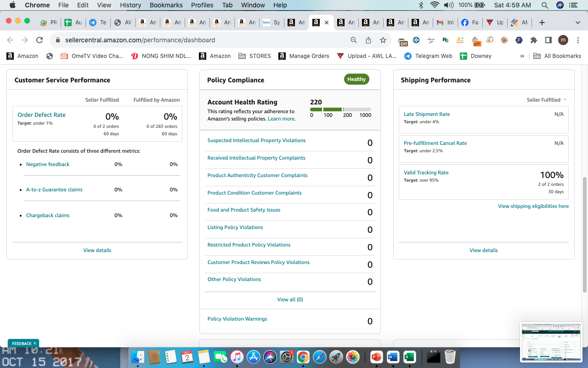The height and width of the screenshot is (368, 588).
Task: Open Calendar from the Dock
Action: [x=187, y=356]
